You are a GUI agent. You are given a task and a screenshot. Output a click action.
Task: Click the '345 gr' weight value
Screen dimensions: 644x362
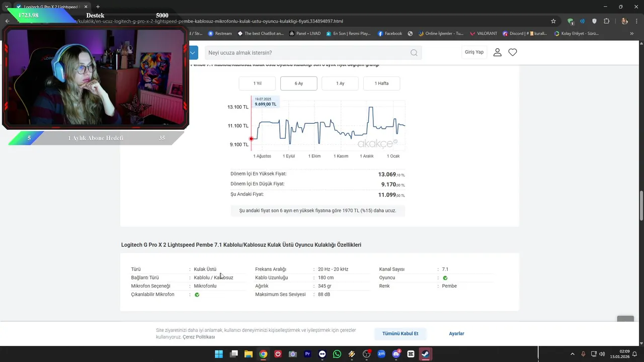click(325, 286)
